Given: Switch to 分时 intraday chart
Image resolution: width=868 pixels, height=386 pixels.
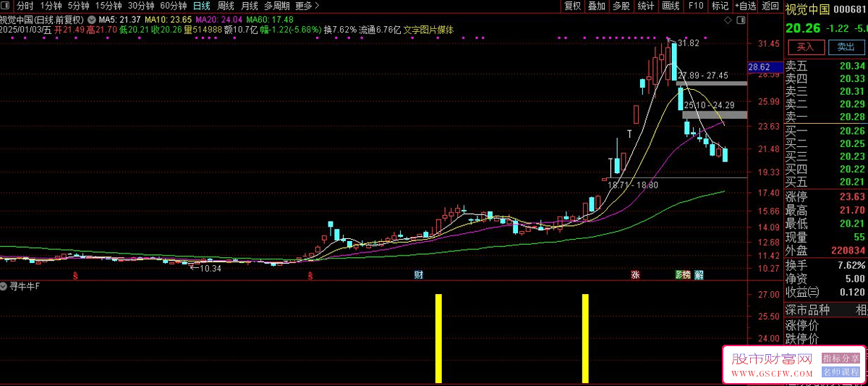Looking at the screenshot, I should 25,6.
